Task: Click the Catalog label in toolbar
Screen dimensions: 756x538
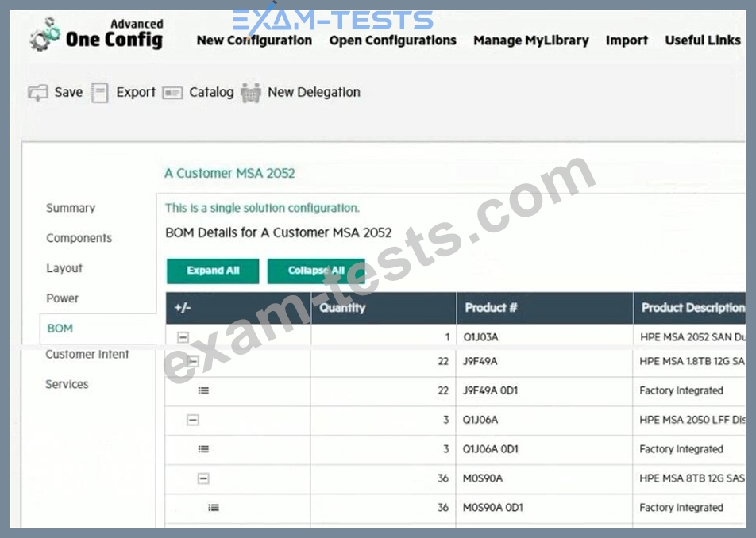Action: [x=211, y=92]
